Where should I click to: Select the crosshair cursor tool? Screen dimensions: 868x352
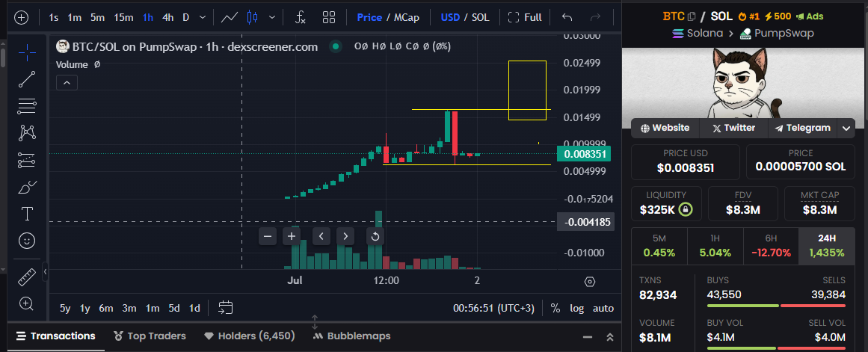[27, 52]
